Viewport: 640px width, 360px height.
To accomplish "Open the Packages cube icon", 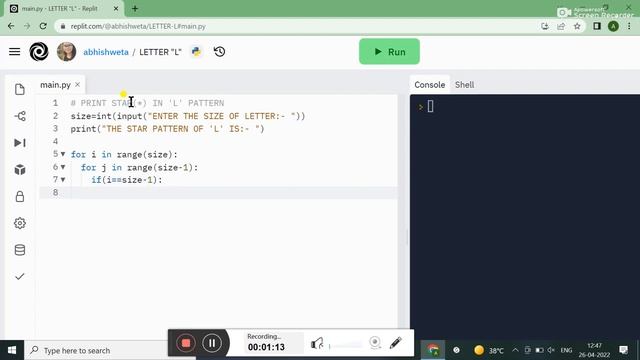I will [20, 170].
